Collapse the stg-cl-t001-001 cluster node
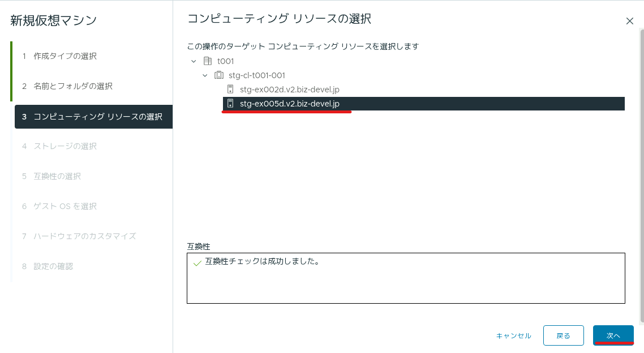The image size is (644, 353). pos(205,75)
